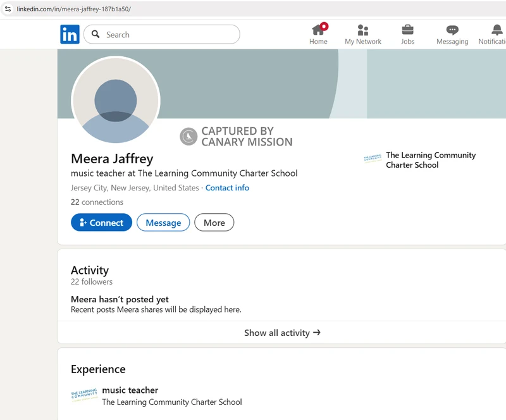Viewport: 506px width, 420px height.
Task: Click Connect with Meera Jaffrey
Action: tap(101, 223)
